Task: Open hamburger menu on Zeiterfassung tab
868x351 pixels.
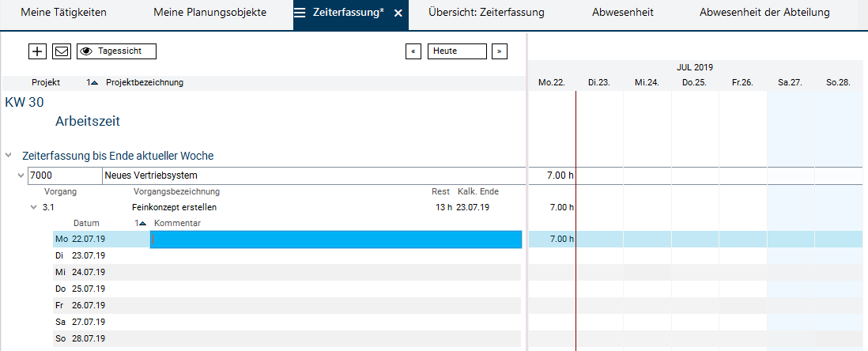Action: point(300,13)
